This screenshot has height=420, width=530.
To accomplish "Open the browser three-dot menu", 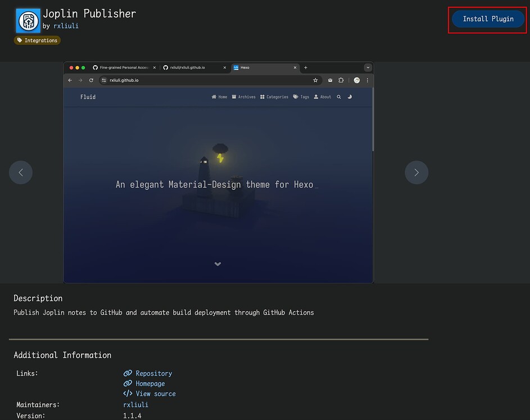I will pyautogui.click(x=368, y=80).
